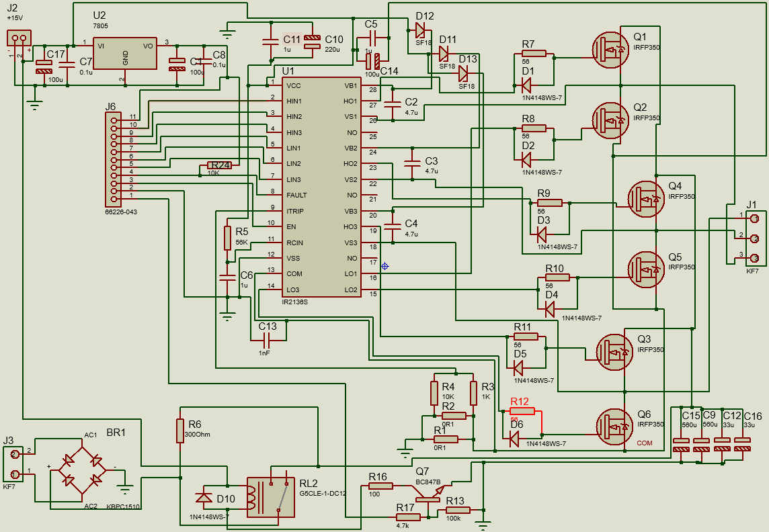Pick the Q6 MOSFET symbol

(x=615, y=427)
